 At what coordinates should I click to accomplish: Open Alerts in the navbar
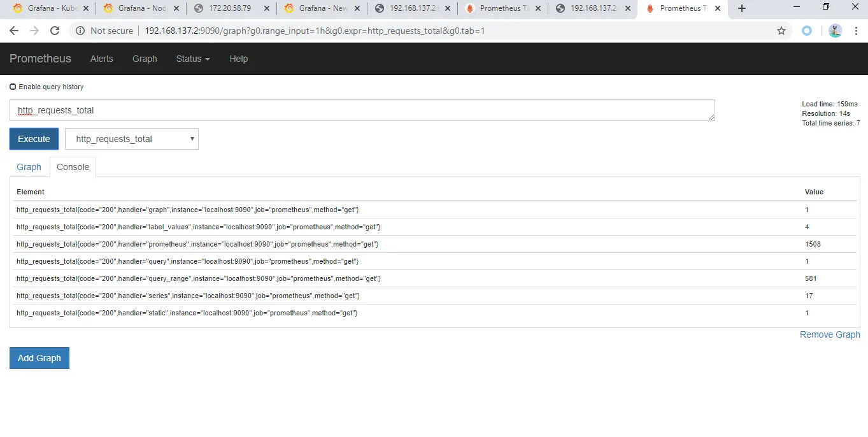102,59
